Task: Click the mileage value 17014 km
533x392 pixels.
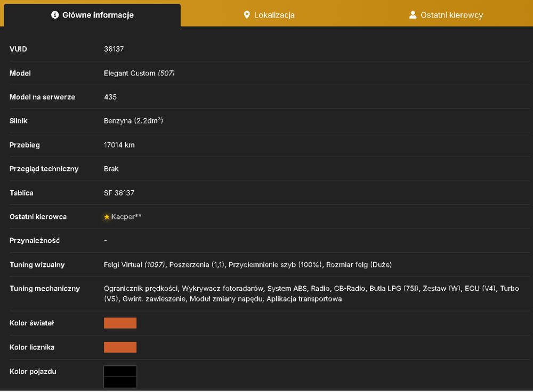Action: pyautogui.click(x=119, y=145)
